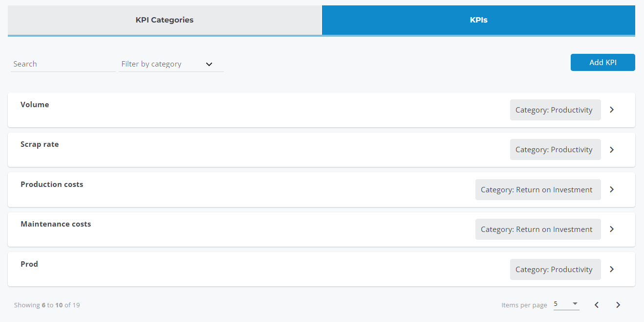
Task: Open the Filter by category dropdown
Action: coord(166,64)
